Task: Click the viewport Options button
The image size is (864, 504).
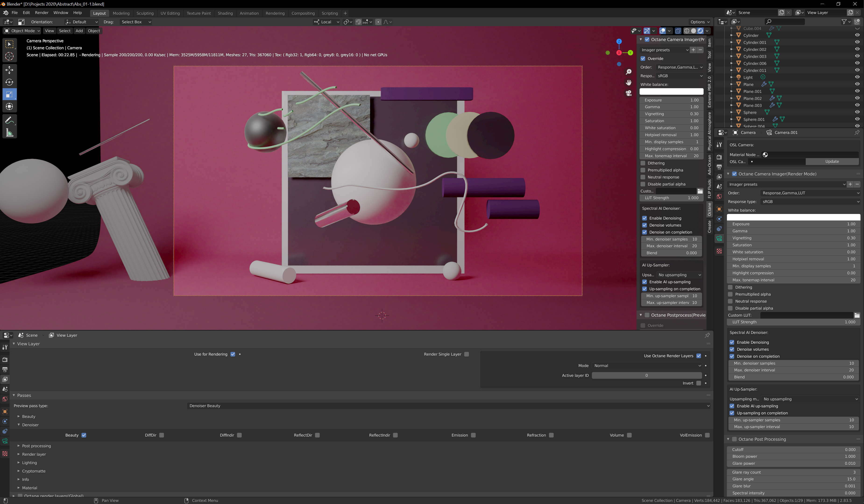Action: [x=700, y=22]
